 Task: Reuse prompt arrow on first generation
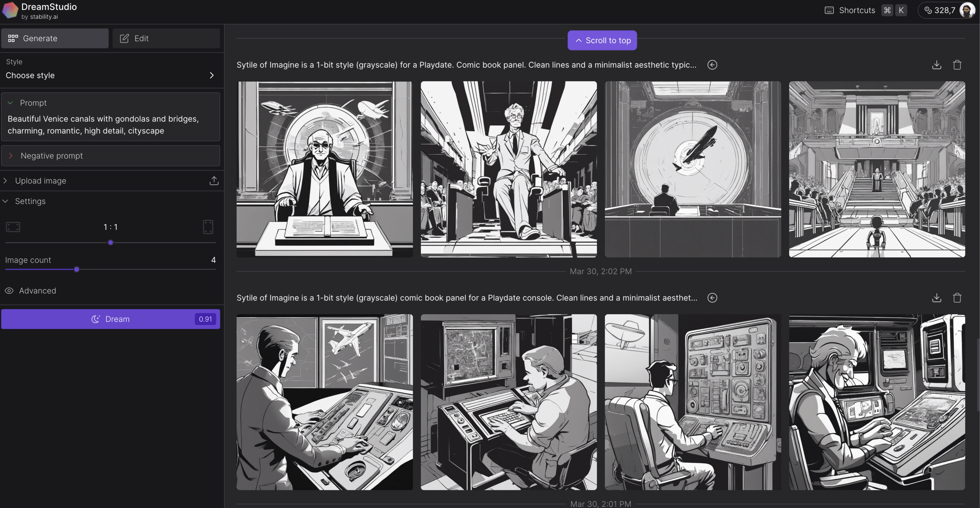click(712, 65)
